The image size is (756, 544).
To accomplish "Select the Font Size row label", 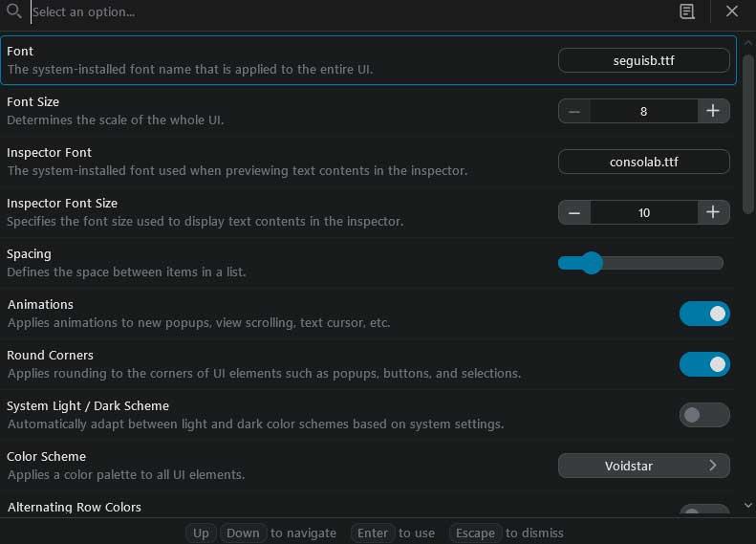I will 32,101.
